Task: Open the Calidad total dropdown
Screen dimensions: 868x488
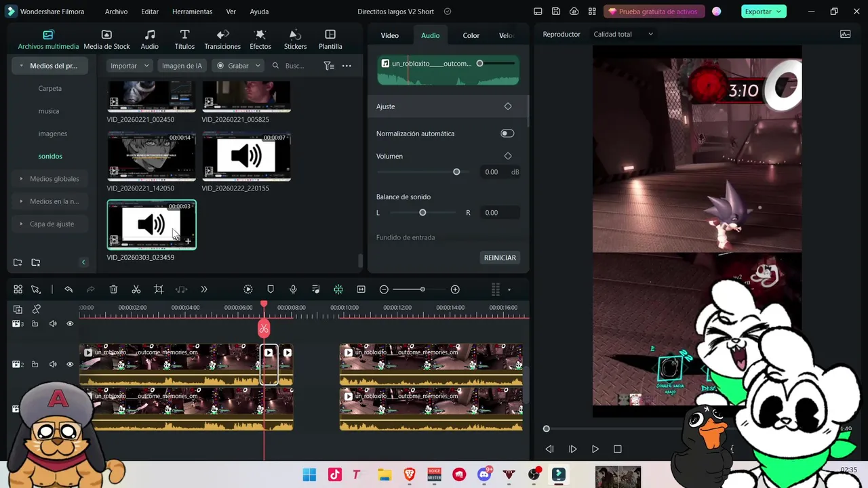Action: [623, 34]
